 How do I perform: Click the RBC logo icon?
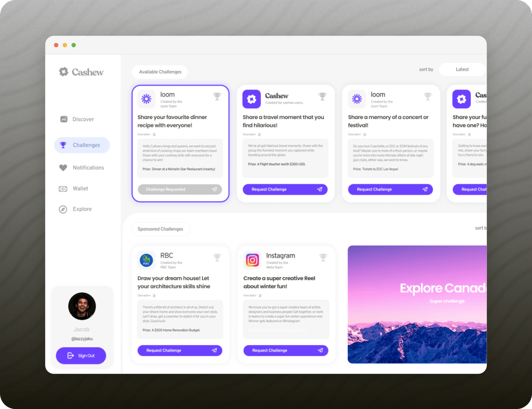(x=147, y=260)
